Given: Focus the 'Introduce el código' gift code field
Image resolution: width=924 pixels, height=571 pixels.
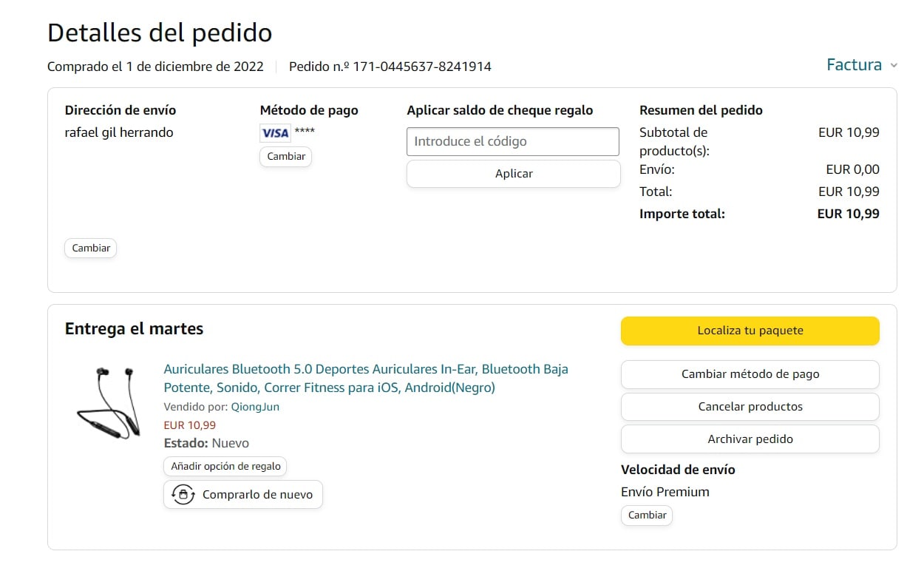Looking at the screenshot, I should pos(513,141).
